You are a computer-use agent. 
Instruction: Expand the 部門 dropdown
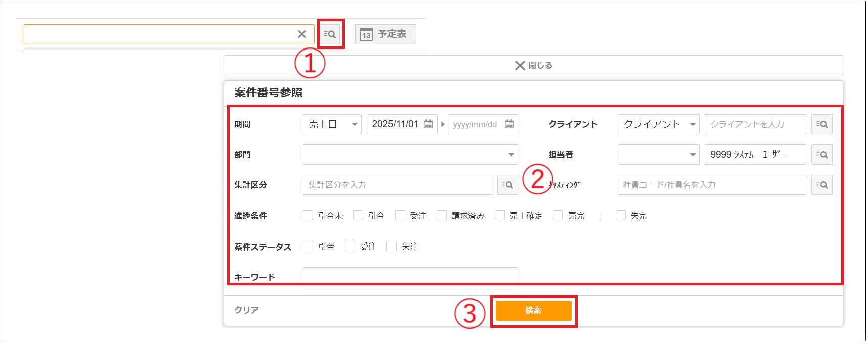pyautogui.click(x=410, y=155)
